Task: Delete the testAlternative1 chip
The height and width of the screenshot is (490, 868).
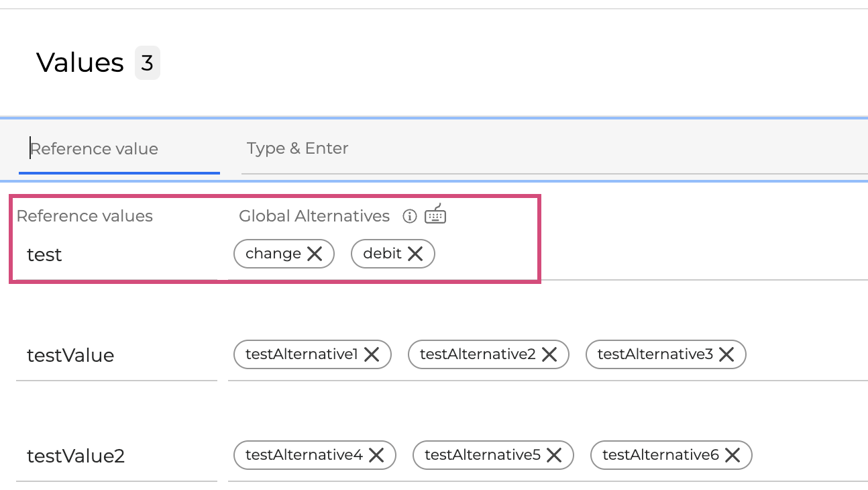Action: point(372,354)
